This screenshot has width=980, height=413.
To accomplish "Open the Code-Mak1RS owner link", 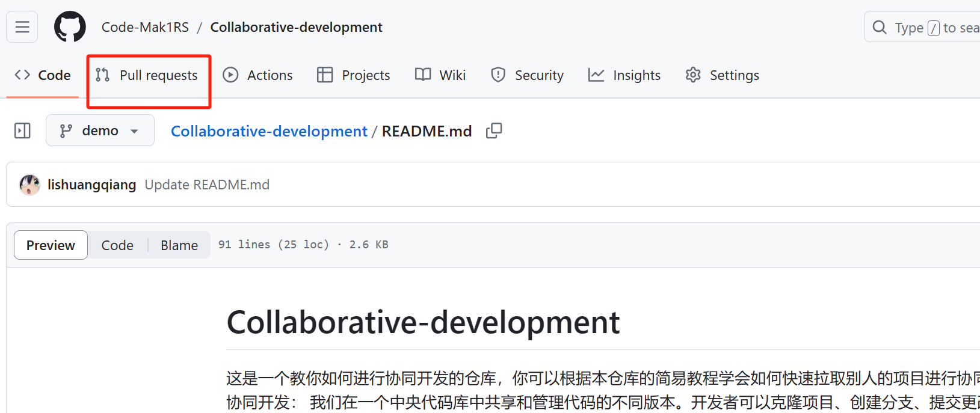I will pyautogui.click(x=145, y=27).
